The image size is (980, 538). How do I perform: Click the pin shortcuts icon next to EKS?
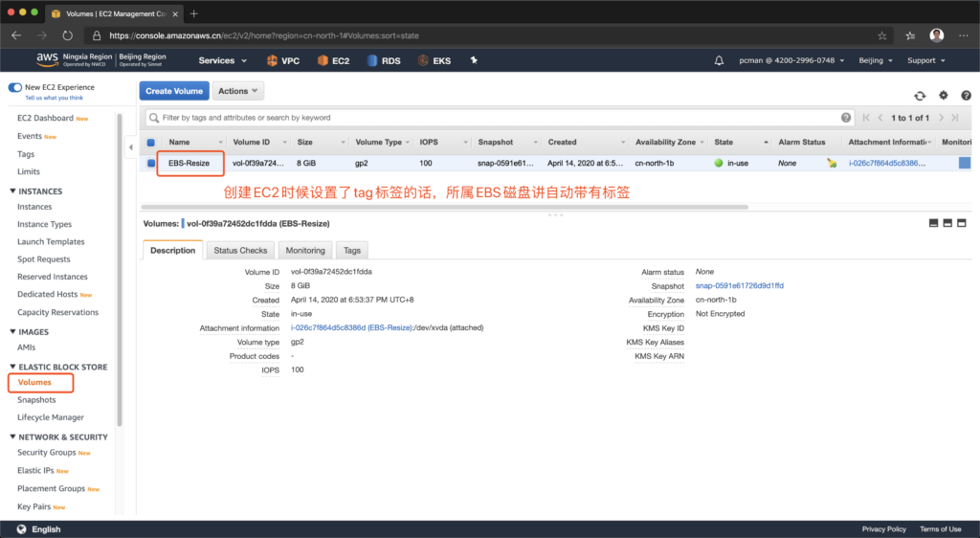tap(473, 60)
